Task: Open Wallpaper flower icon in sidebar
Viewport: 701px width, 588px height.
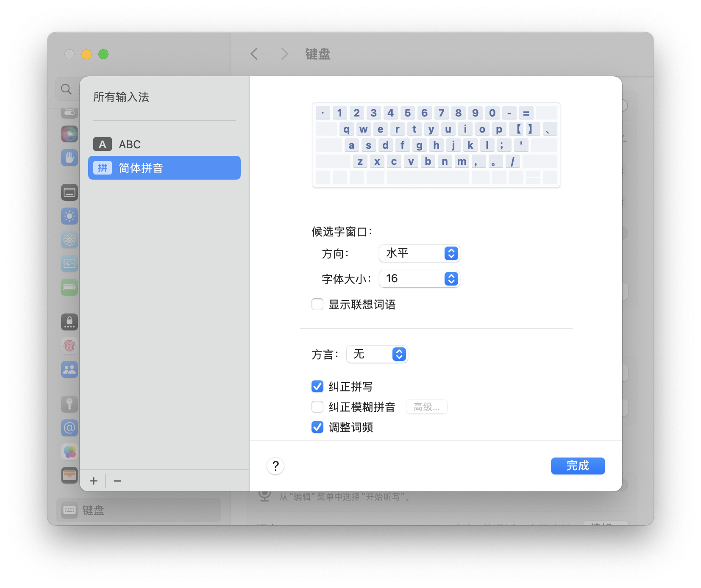Action: point(70,240)
